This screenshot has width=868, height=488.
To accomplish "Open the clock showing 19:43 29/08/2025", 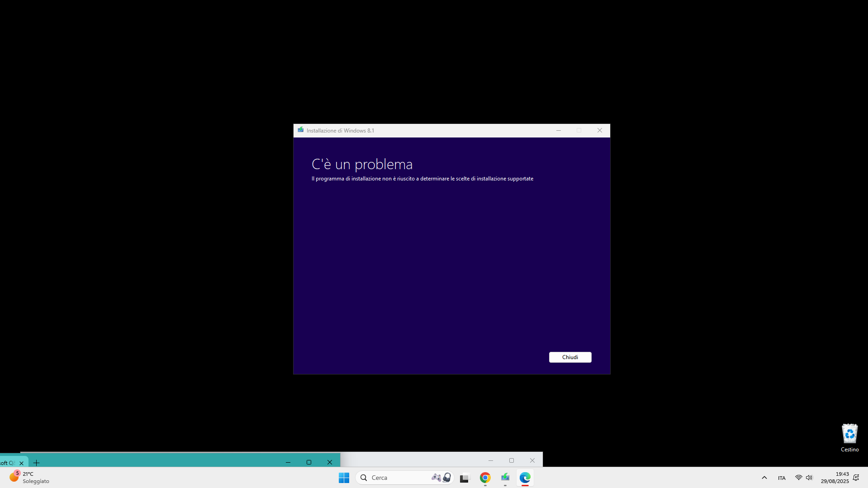I will pyautogui.click(x=835, y=478).
